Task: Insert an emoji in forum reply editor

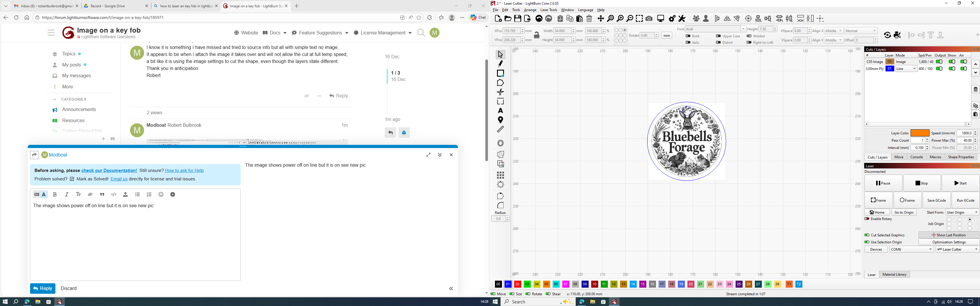Action: tap(161, 195)
